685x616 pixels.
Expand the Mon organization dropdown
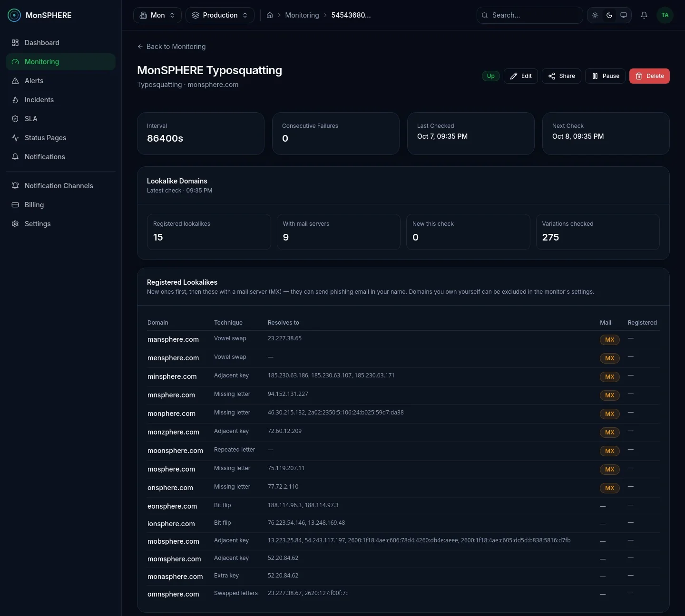[x=157, y=15]
